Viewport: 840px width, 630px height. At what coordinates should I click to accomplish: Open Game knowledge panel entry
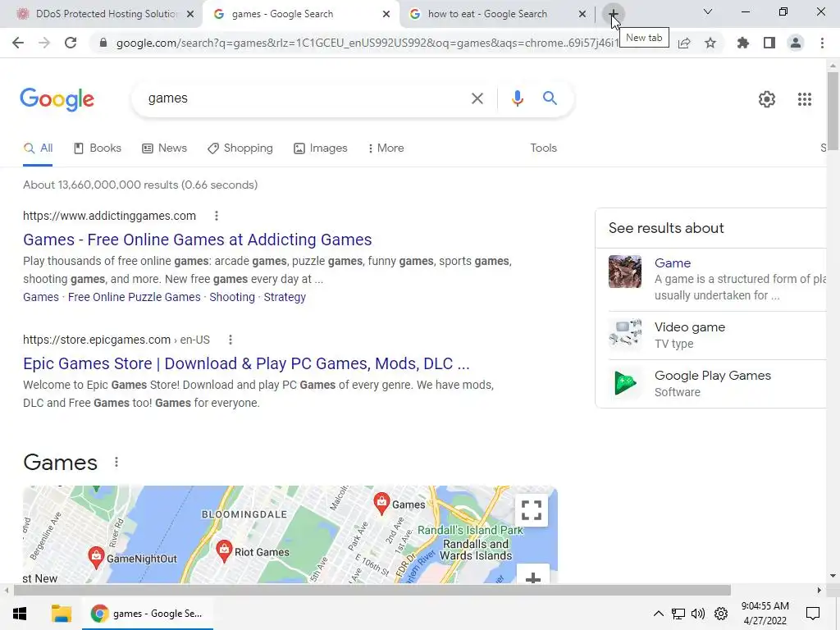pos(673,263)
